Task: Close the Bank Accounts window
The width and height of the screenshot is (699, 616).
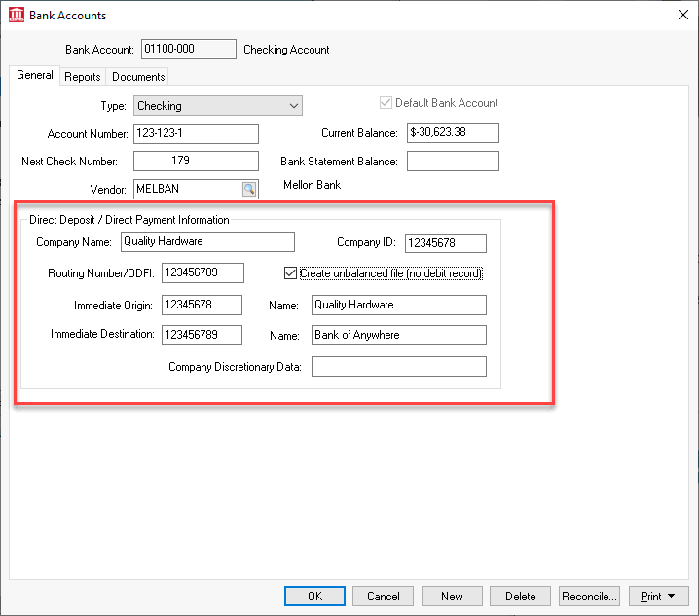Action: [683, 15]
